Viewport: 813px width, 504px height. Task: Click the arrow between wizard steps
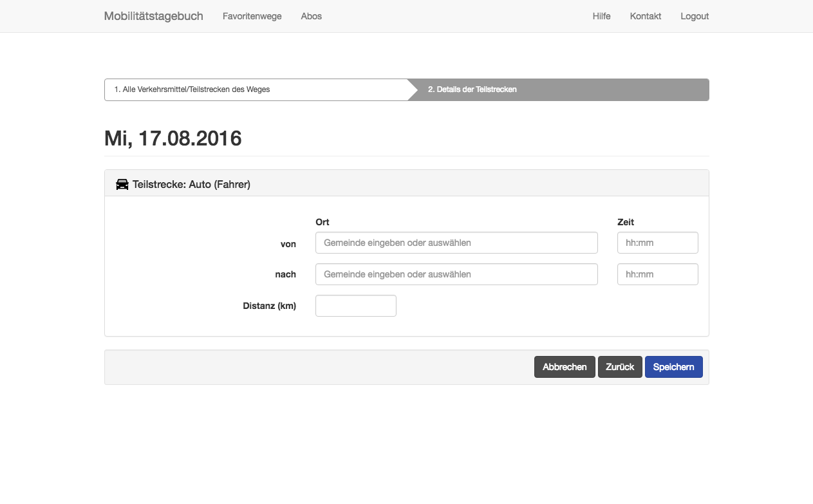(415, 89)
